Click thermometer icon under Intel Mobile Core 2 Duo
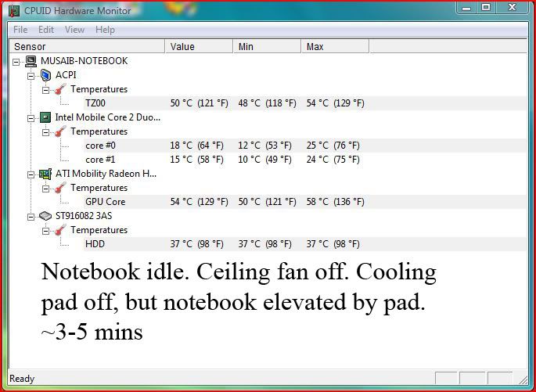This screenshot has height=392, width=536. (60, 131)
